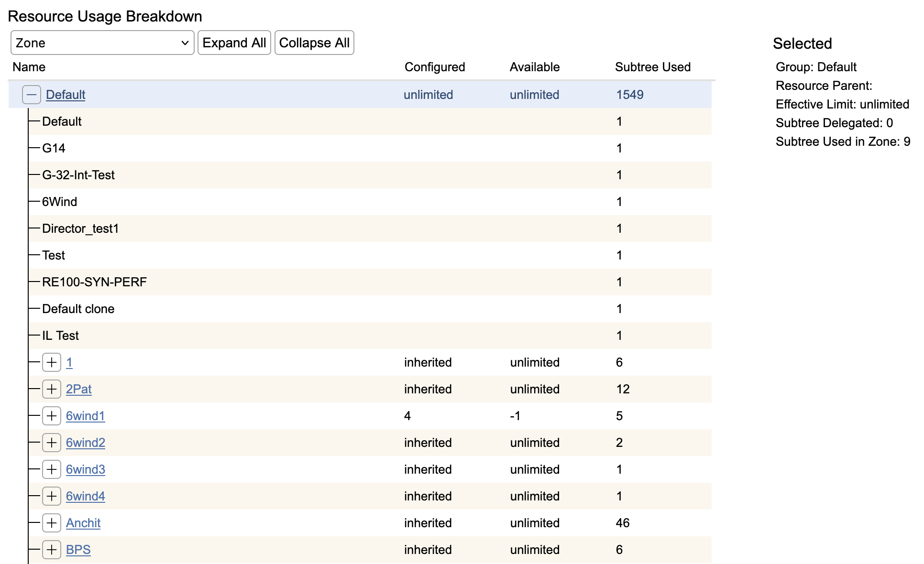The width and height of the screenshot is (924, 564).
Task: Click the Configured column header
Action: click(435, 67)
